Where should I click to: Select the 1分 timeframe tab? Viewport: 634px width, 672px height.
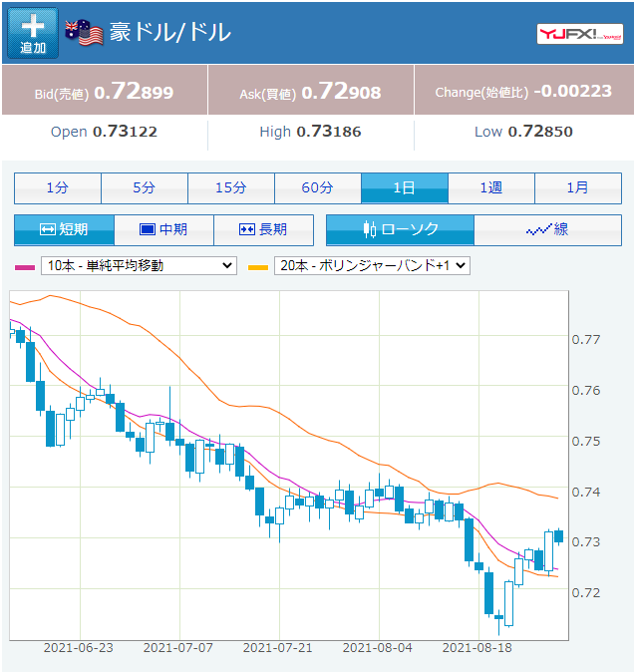click(58, 188)
